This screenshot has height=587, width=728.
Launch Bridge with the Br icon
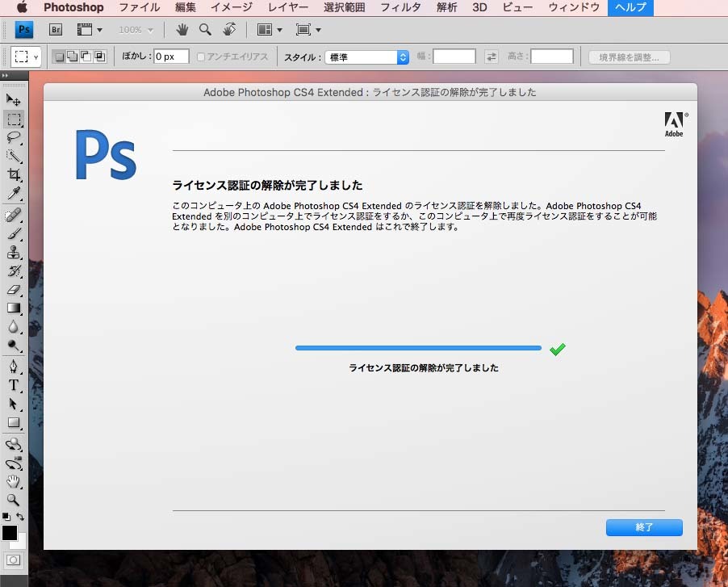56,30
